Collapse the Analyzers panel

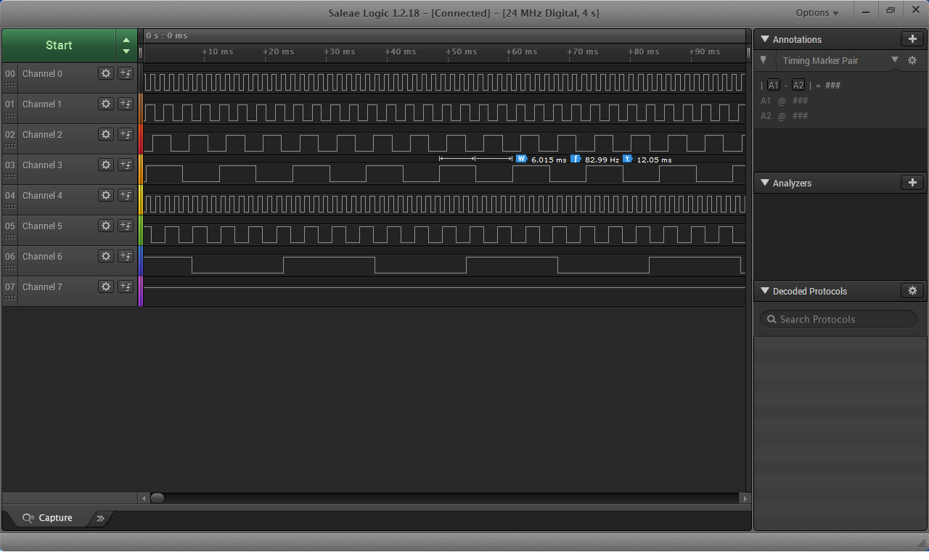tap(764, 183)
